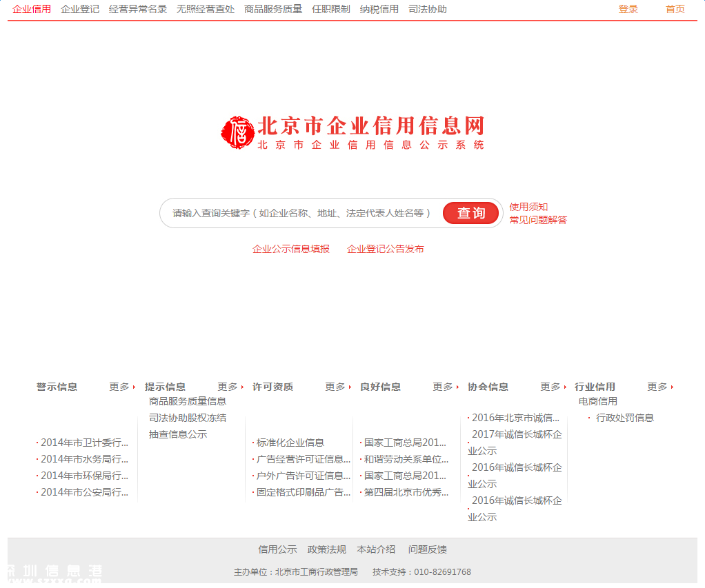The width and height of the screenshot is (705, 588).
Task: Open 抽查信息公示 link
Action: (178, 434)
